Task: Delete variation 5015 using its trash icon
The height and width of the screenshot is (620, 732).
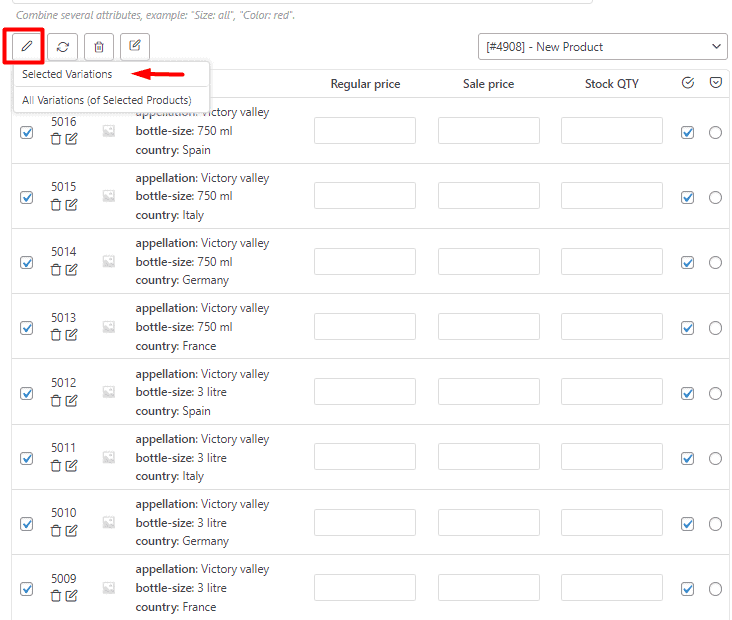Action: click(x=56, y=205)
